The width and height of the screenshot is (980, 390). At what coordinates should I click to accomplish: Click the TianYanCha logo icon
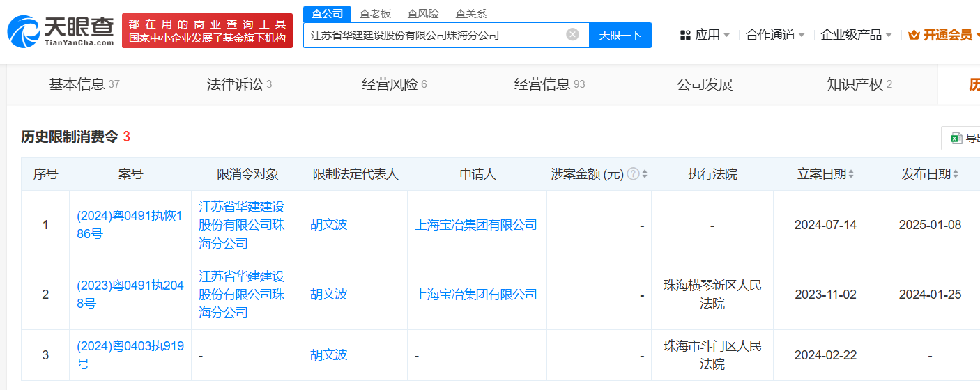24,31
